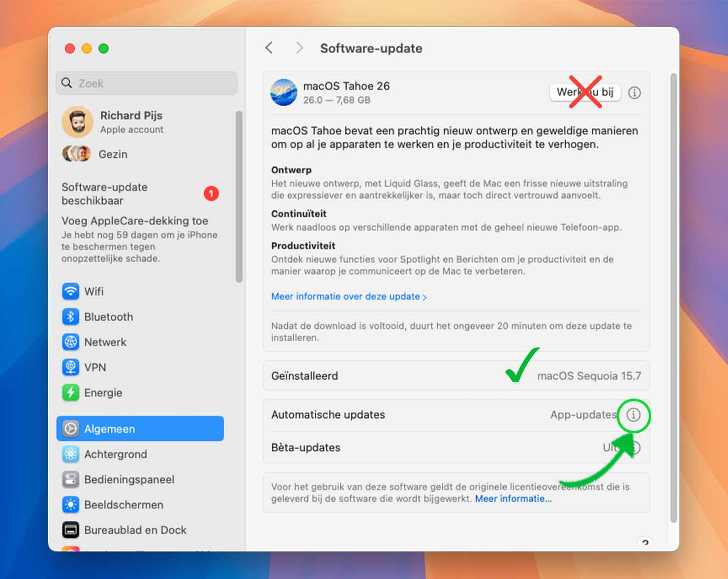Select Bluetooth label in sidebar
Viewport: 728px width, 579px height.
(108, 317)
